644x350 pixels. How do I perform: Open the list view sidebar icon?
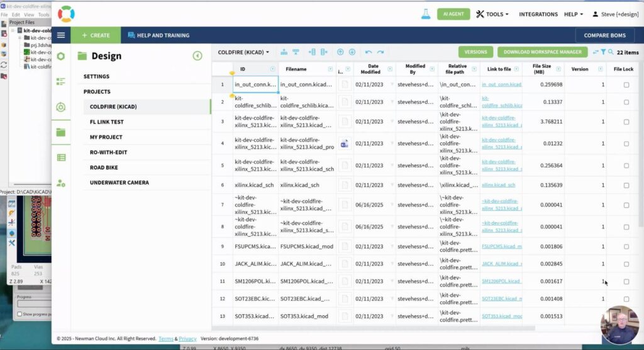61,82
